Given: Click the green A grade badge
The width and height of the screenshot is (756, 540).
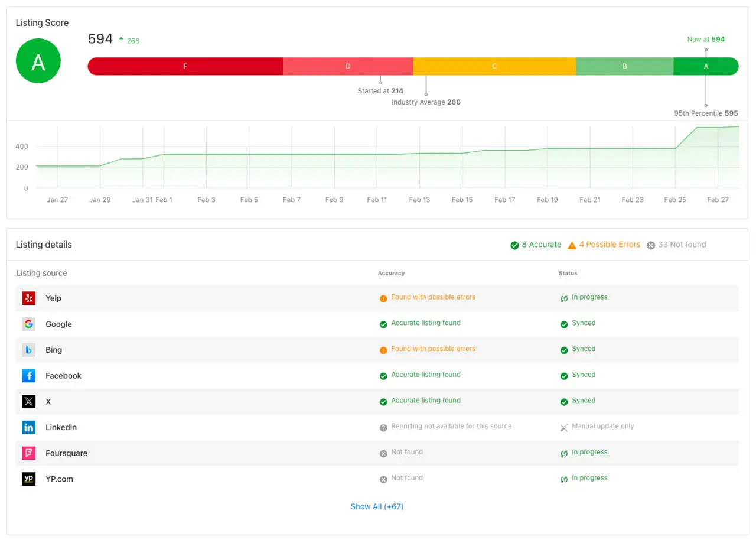Looking at the screenshot, I should pos(38,61).
